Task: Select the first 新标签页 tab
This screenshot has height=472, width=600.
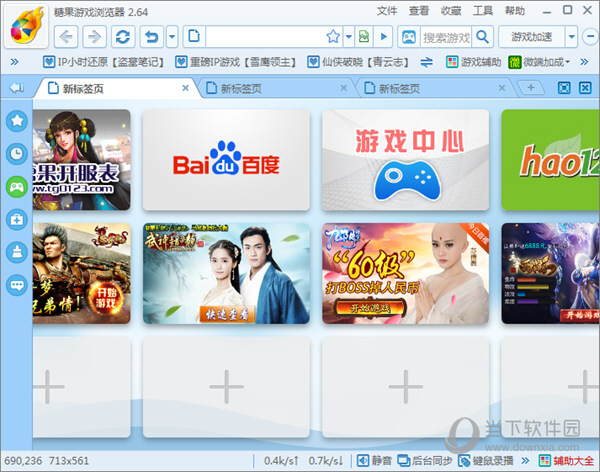Action: (x=115, y=88)
